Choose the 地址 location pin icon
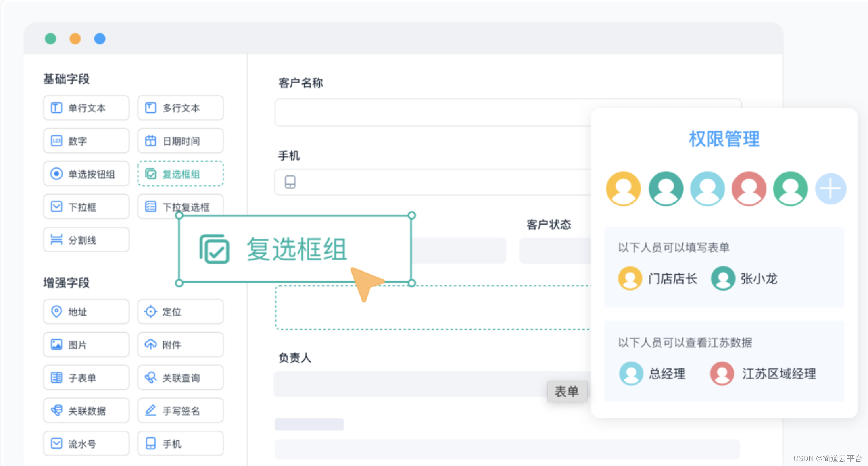The width and height of the screenshot is (868, 466). 56,312
